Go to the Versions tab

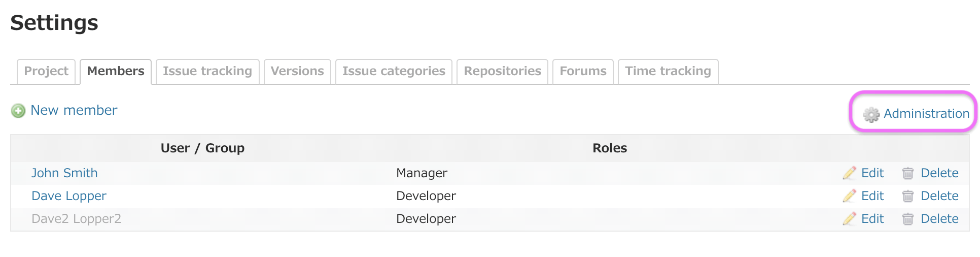(x=297, y=71)
